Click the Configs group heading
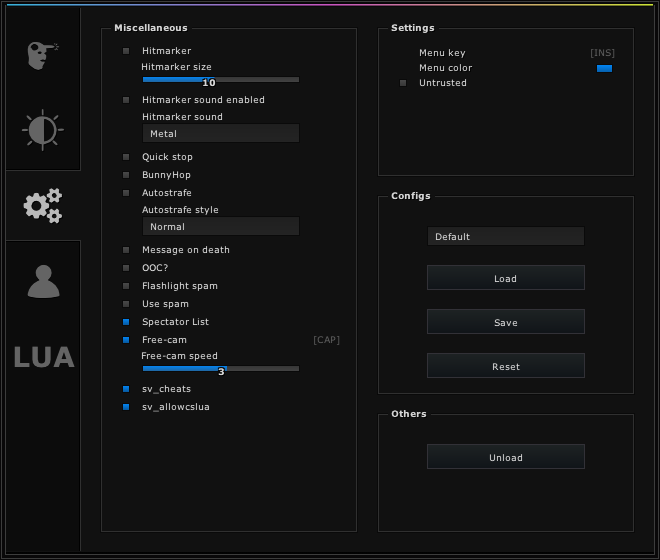The width and height of the screenshot is (660, 560). tap(411, 196)
